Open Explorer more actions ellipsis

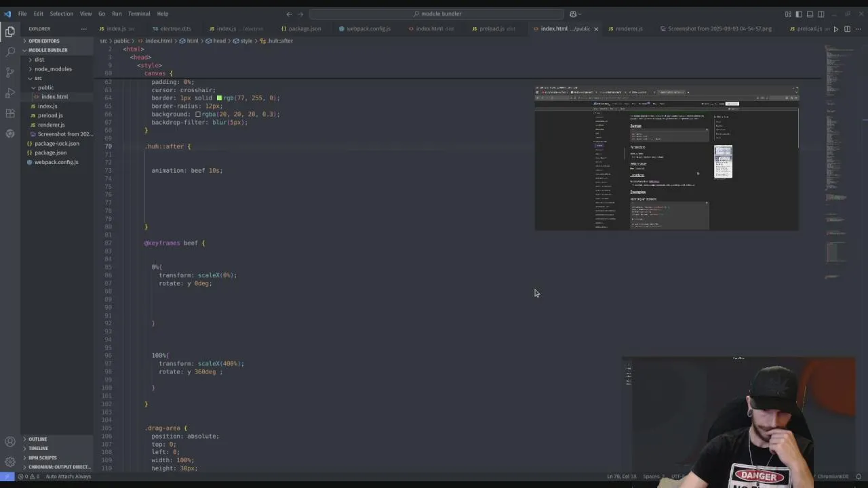coord(83,28)
